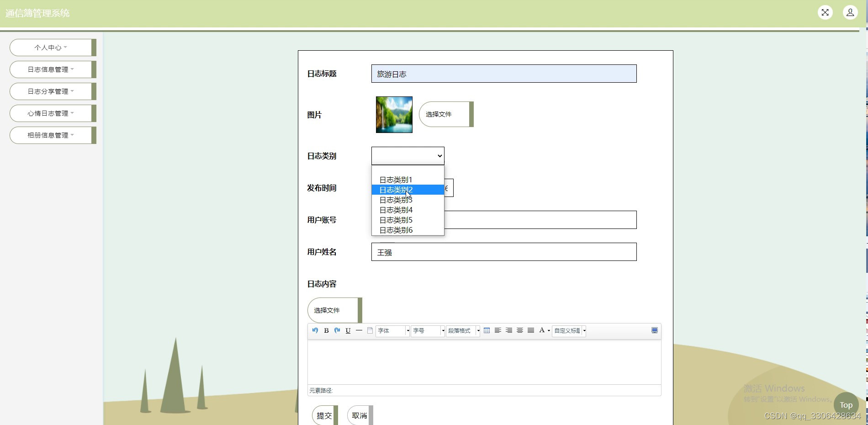
Task: Click the 发布时间 date field edge
Action: (x=449, y=188)
